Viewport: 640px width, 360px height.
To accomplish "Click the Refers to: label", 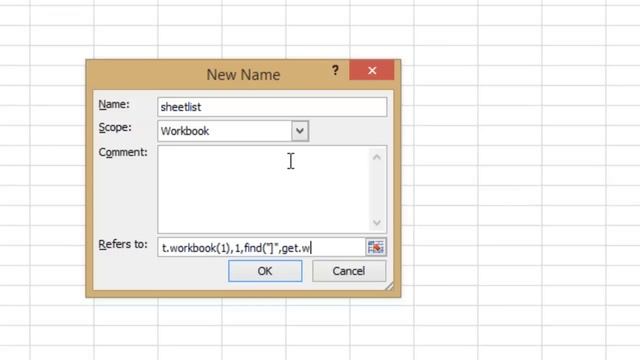I will coord(123,244).
